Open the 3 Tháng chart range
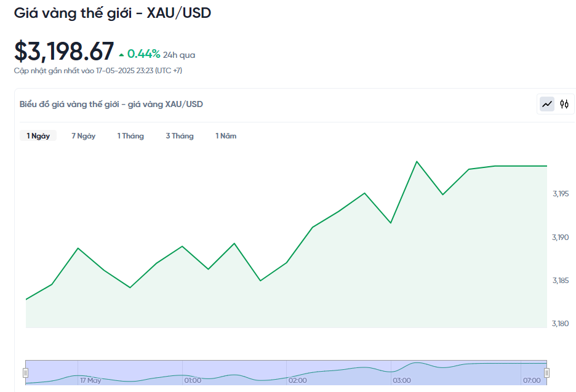 [x=179, y=136]
